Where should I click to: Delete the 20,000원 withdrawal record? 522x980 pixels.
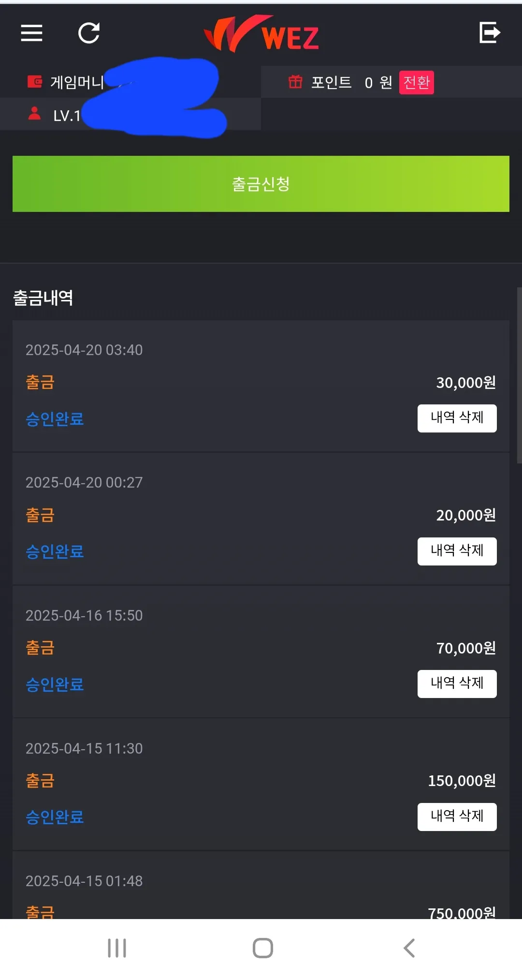click(x=457, y=551)
